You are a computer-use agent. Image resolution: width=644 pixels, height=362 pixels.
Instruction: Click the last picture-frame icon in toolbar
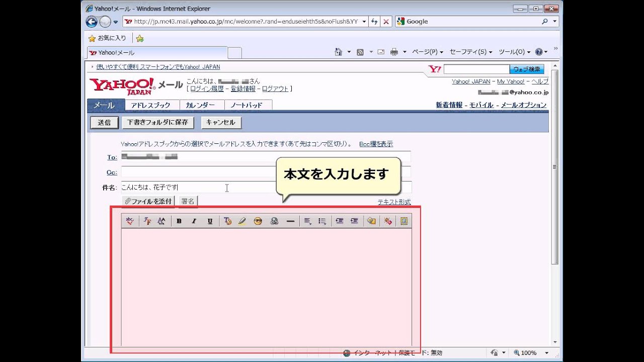click(404, 221)
